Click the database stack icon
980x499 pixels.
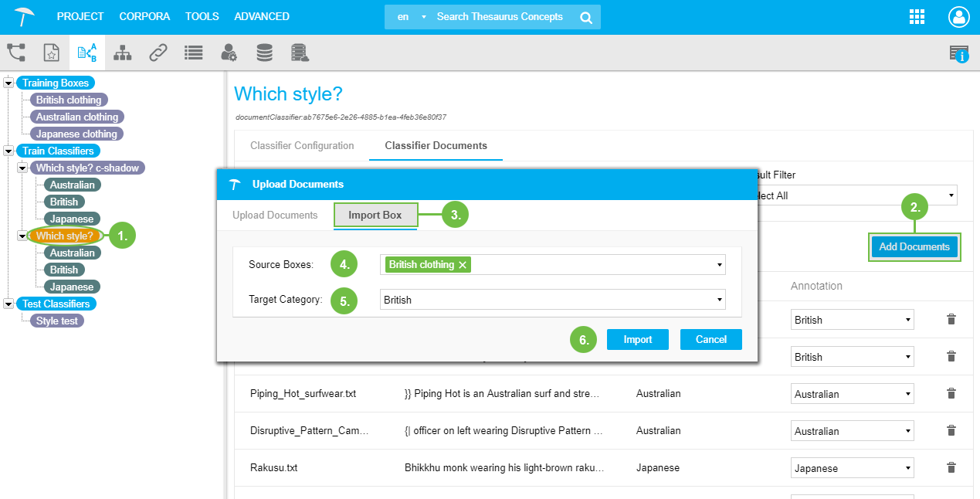pyautogui.click(x=264, y=53)
